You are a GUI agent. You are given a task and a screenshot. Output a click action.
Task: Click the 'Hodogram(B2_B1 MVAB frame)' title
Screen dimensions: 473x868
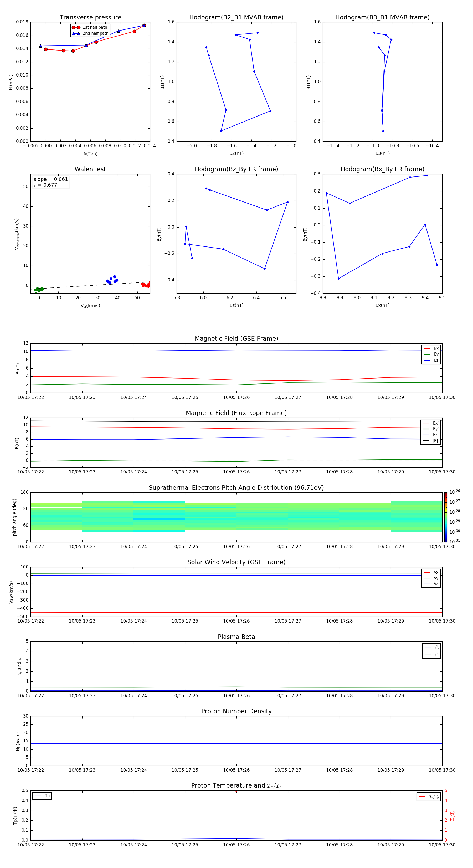pyautogui.click(x=236, y=18)
